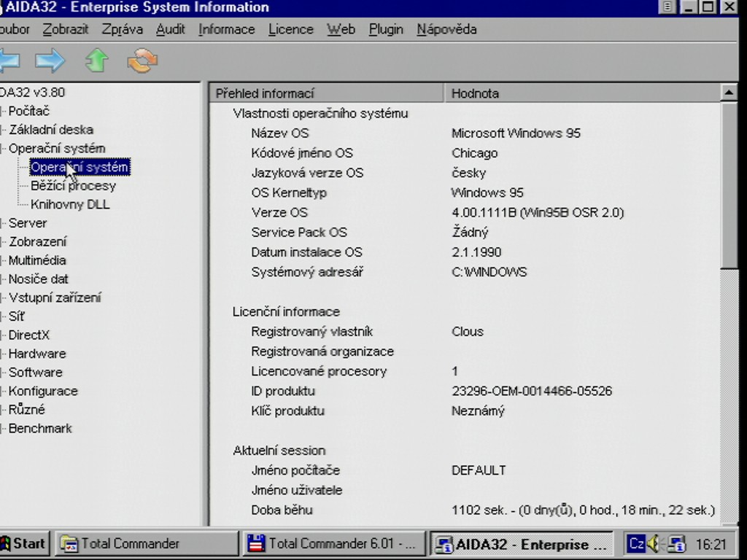Open the Zobrazit menu
The image size is (747, 560).
coord(65,29)
